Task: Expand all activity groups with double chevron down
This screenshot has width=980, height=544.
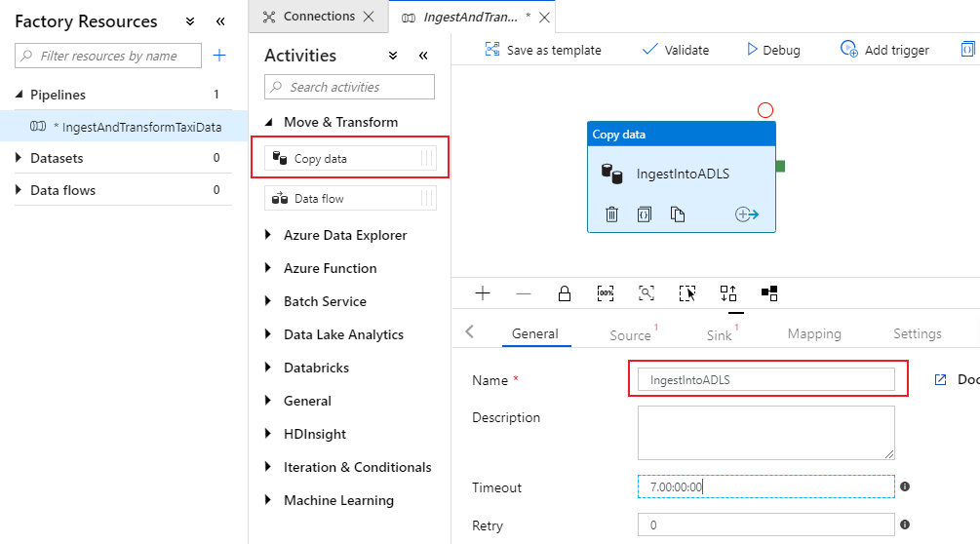Action: click(x=393, y=56)
